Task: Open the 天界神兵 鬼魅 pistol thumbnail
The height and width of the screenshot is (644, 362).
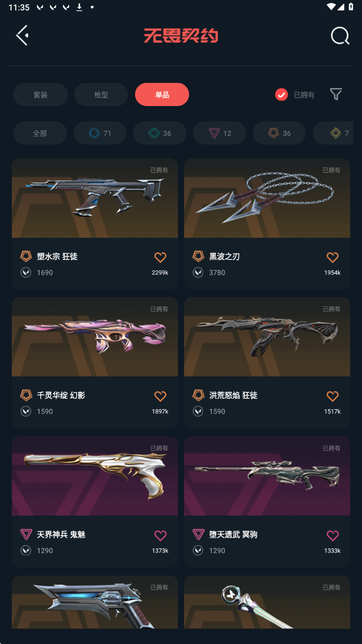Action: pyautogui.click(x=95, y=476)
